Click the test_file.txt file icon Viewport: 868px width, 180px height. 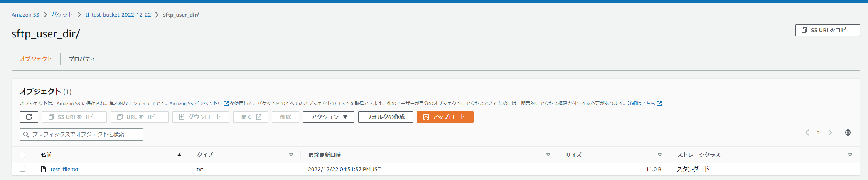tap(44, 169)
